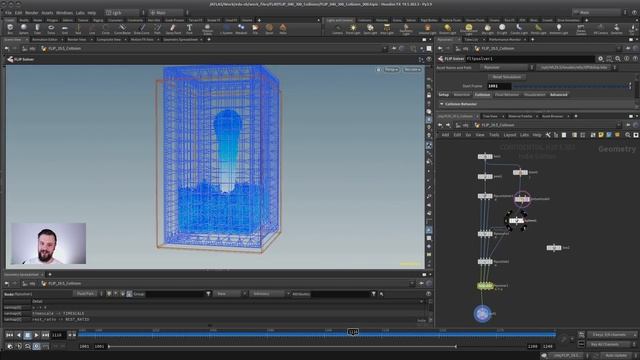This screenshot has height=360, width=640.
Task: Switch to the Animation Editor tab
Action: [44, 40]
